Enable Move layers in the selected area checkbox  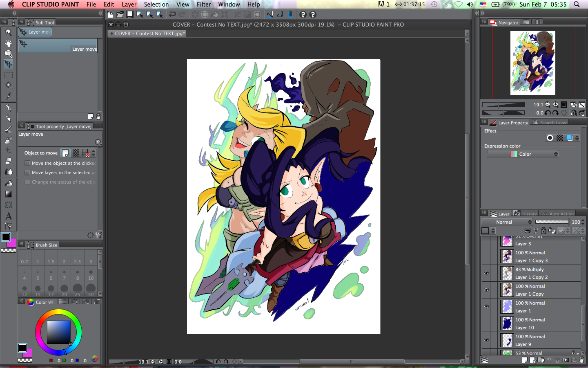(x=27, y=173)
